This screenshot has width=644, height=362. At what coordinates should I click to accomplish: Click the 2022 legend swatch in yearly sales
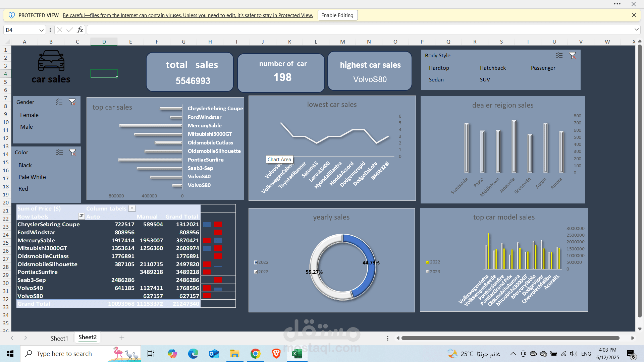point(256,262)
